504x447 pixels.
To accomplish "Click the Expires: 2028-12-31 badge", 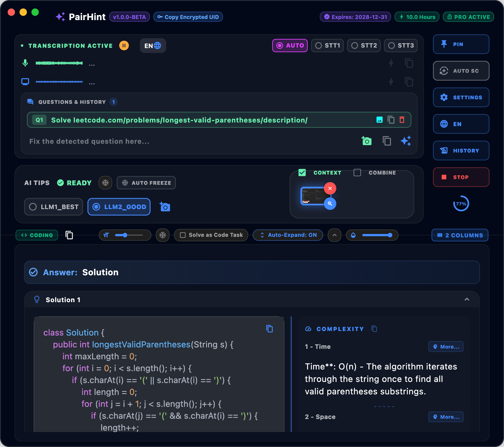I will click(355, 17).
